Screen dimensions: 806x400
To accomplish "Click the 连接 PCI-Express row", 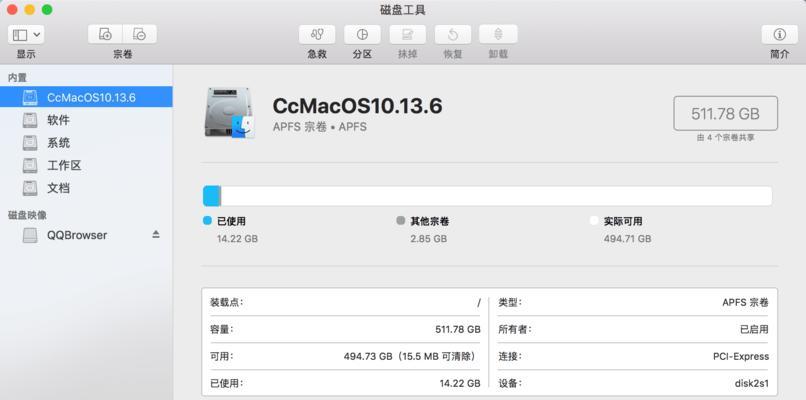I will tap(633, 356).
